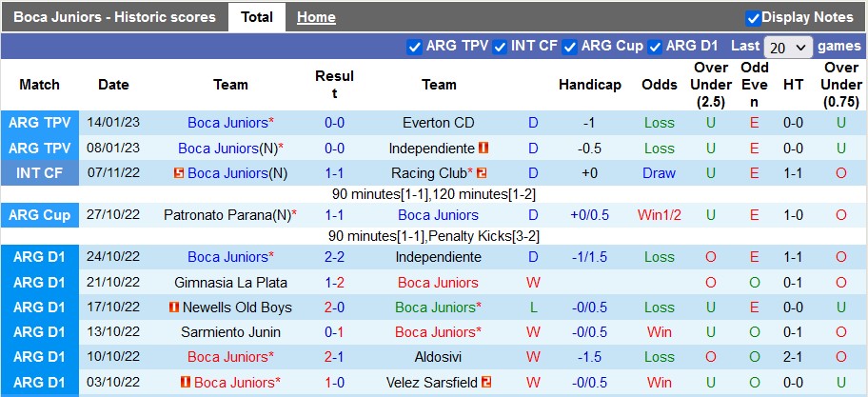
Task: Disable the ARG Cup filter checkbox
Action: tap(569, 47)
